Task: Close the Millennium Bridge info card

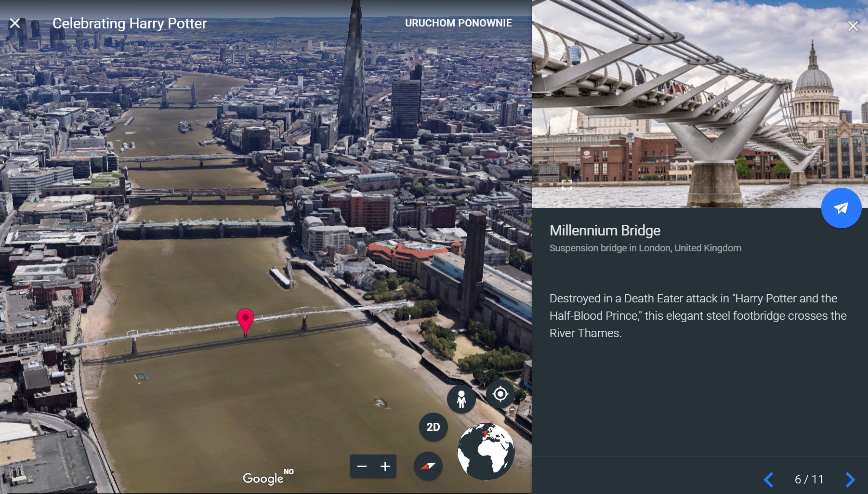Action: (x=853, y=26)
